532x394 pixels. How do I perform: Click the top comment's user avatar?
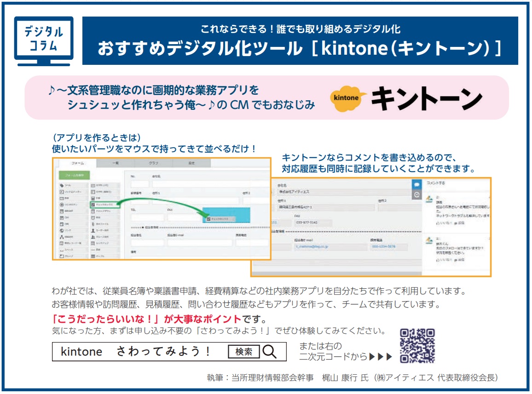click(x=429, y=199)
